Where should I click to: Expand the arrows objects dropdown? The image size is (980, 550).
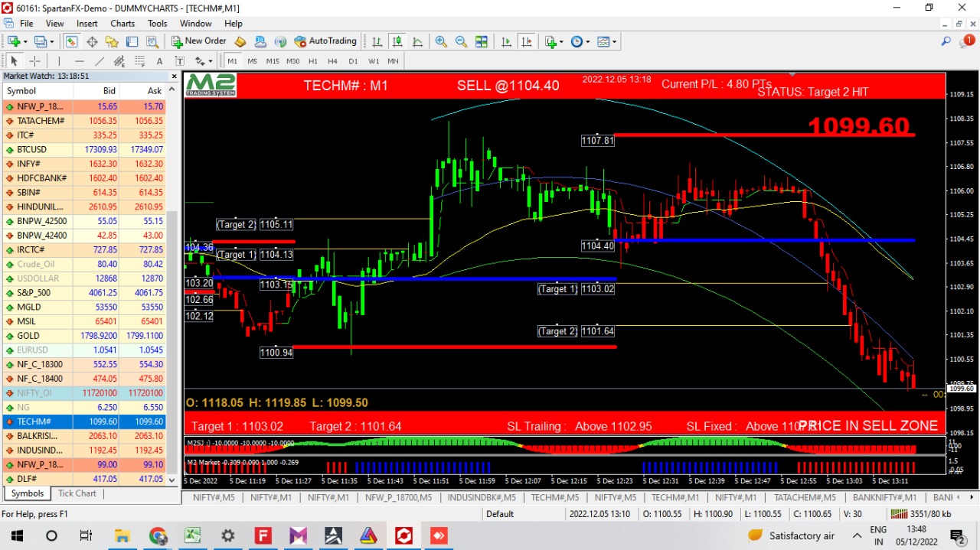[209, 60]
